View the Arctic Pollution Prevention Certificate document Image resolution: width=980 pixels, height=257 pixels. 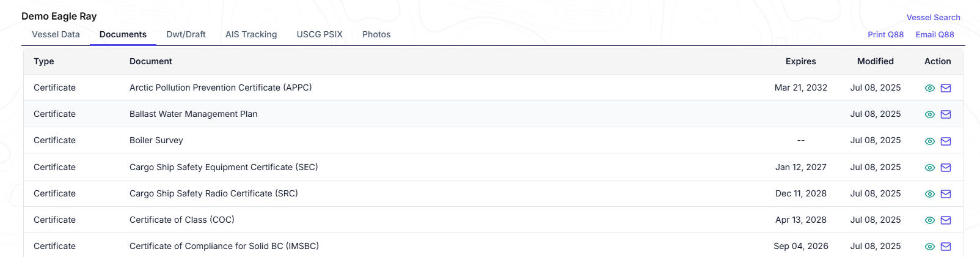coord(930,88)
